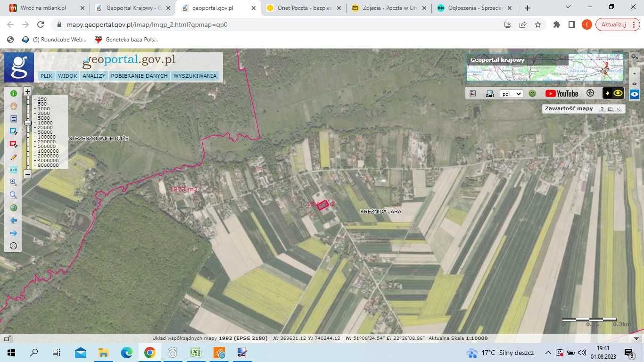Screen dimensions: 644x362
Task: Choose the pencil drawing tool
Action: point(13,157)
